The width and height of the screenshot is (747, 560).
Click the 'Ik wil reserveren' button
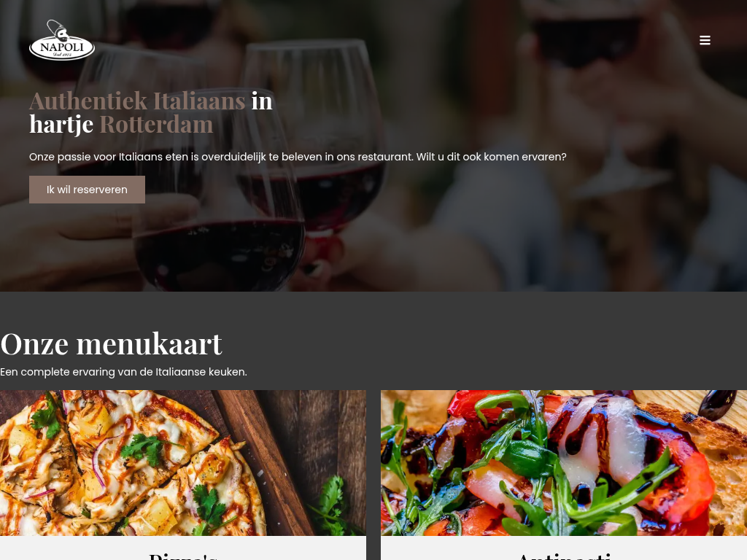pyautogui.click(x=88, y=190)
